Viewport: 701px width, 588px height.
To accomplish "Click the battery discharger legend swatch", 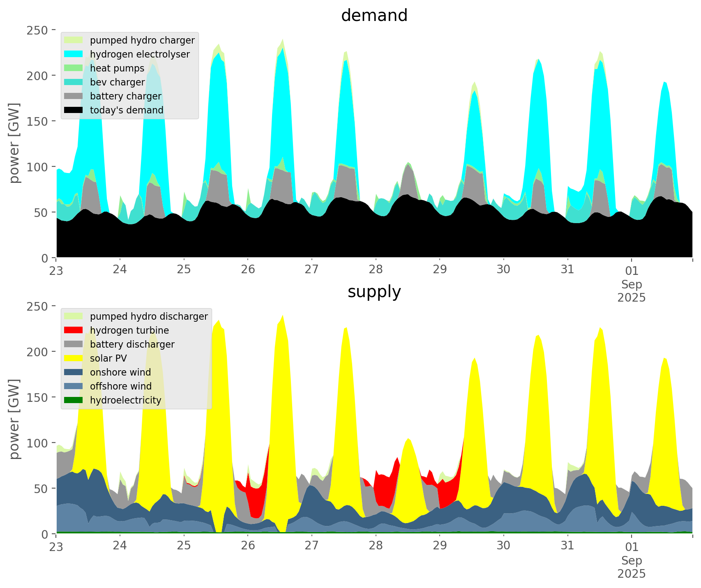I will point(74,344).
